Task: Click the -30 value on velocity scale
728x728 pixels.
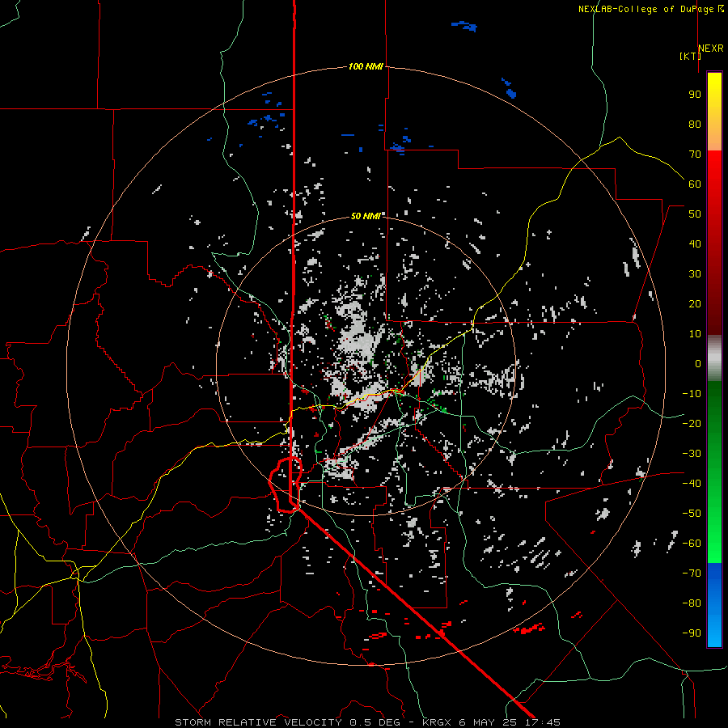Action: tap(692, 454)
